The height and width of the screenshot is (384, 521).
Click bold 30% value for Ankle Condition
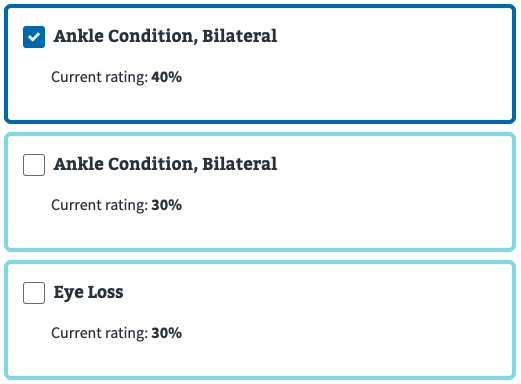167,205
